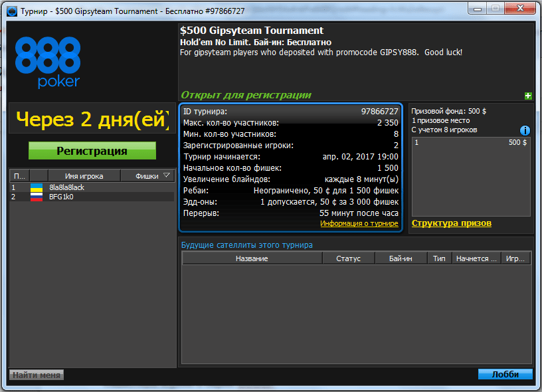Open the Структура призов link
542x392 pixels.
pyautogui.click(x=452, y=223)
